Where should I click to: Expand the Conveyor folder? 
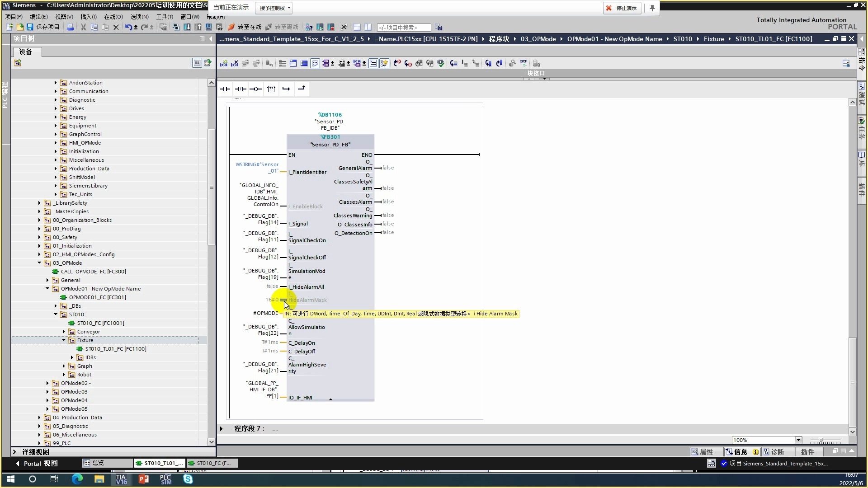(64, 332)
